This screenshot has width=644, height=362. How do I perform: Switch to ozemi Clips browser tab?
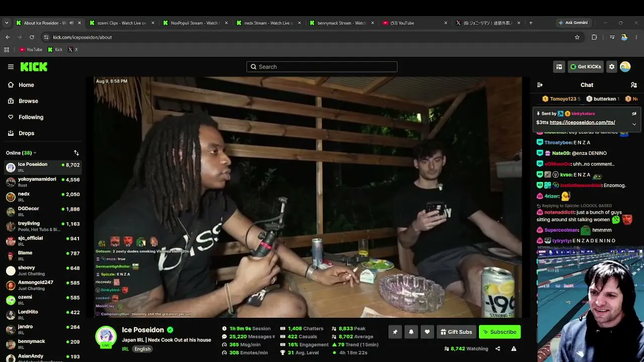[x=121, y=23]
